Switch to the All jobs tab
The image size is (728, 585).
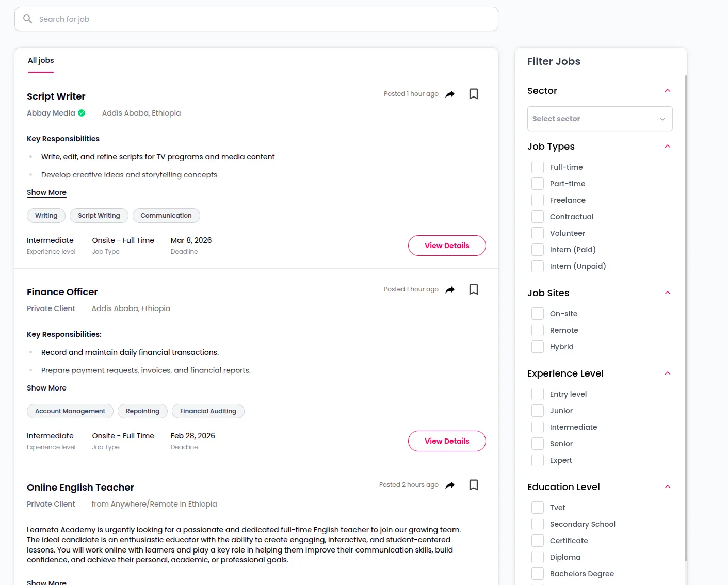point(41,60)
